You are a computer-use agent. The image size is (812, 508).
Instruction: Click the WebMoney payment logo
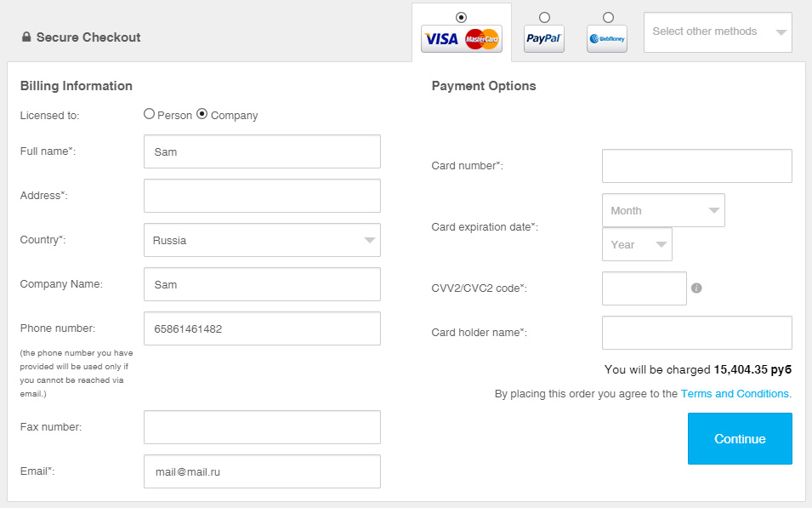click(606, 38)
